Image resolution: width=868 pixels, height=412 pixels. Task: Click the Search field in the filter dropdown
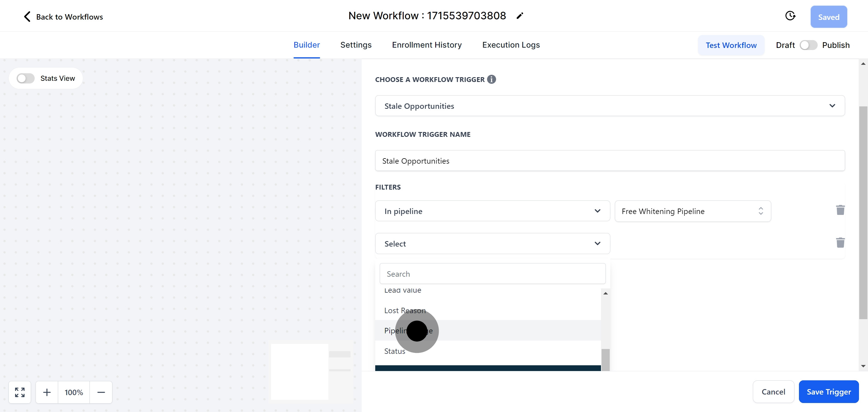[493, 274]
